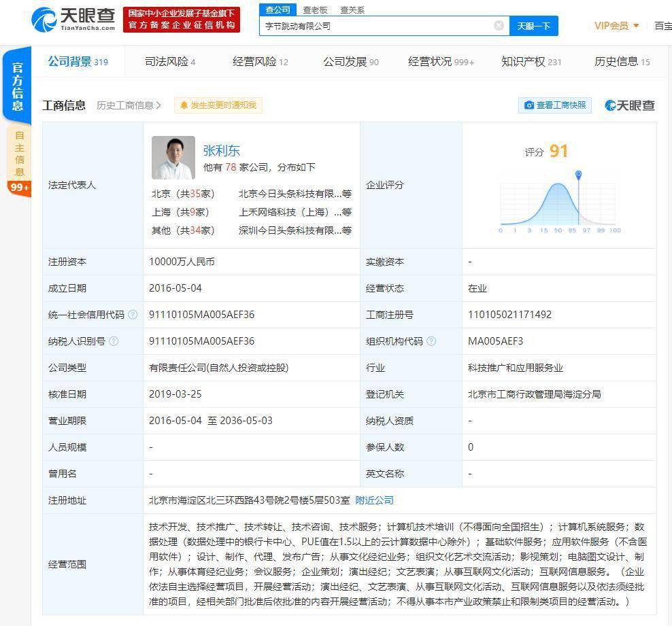Click the 天眼一下 search button
Viewport: 672px width, 626px height.
tap(533, 26)
